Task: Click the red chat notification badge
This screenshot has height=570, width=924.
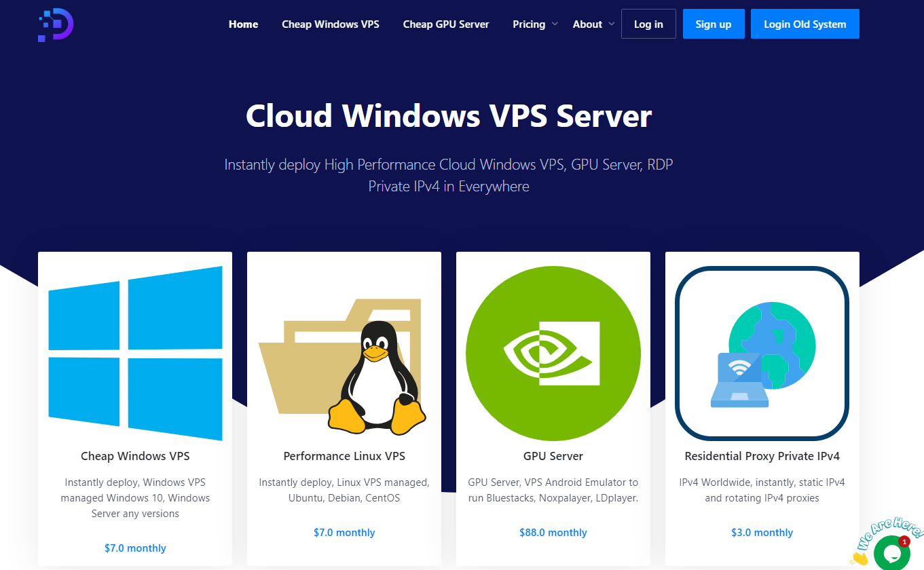Action: (904, 541)
